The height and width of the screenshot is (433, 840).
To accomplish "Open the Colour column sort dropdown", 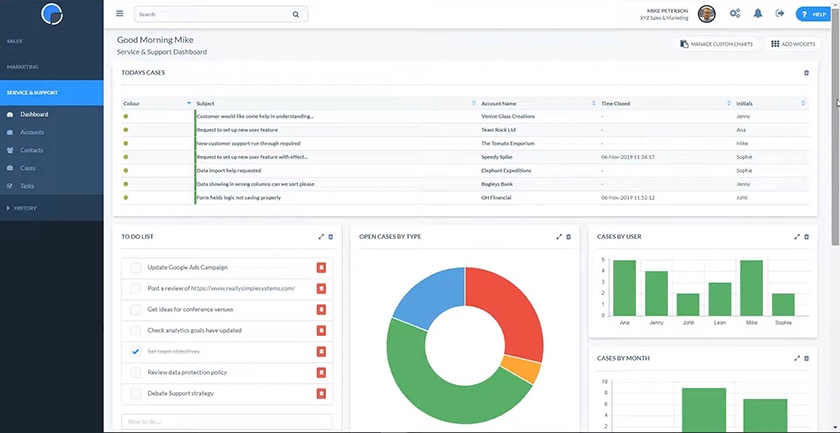I will pyautogui.click(x=189, y=103).
